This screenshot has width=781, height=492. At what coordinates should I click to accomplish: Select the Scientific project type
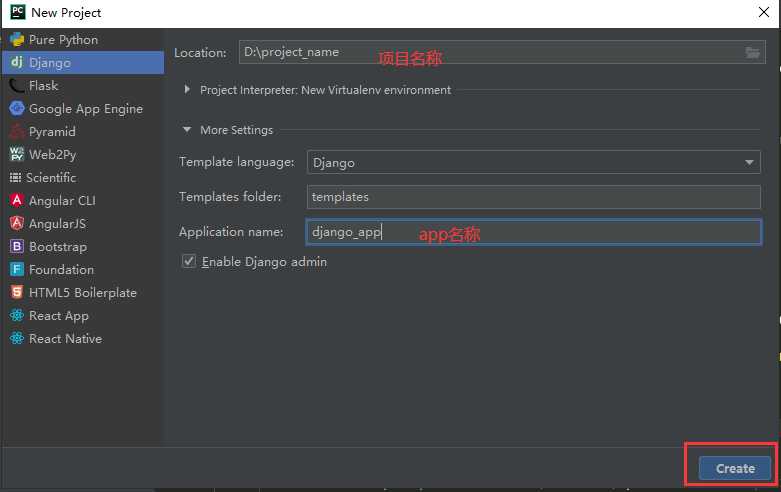[82, 177]
